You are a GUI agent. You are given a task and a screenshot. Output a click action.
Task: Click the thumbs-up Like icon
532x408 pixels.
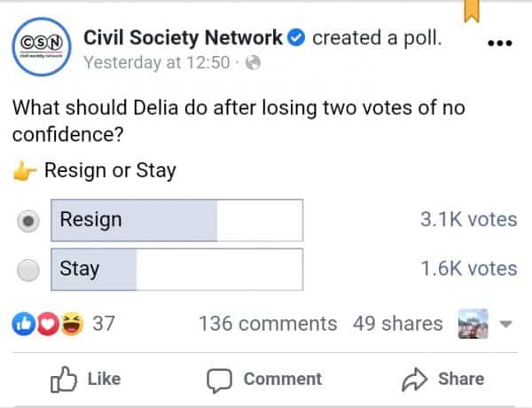pos(65,379)
